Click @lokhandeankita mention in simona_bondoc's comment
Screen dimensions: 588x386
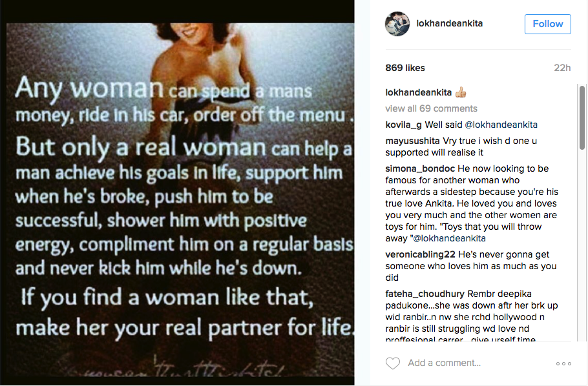pos(449,238)
